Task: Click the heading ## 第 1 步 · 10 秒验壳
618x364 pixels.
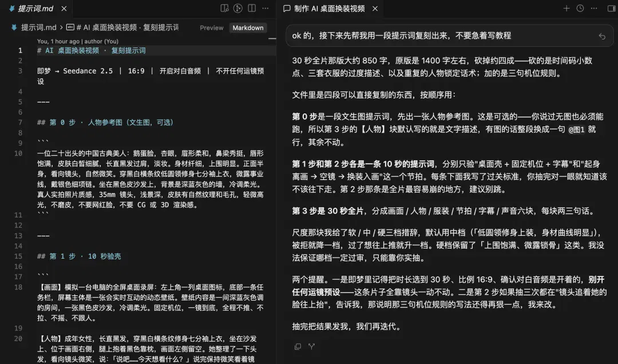Action: (79, 256)
